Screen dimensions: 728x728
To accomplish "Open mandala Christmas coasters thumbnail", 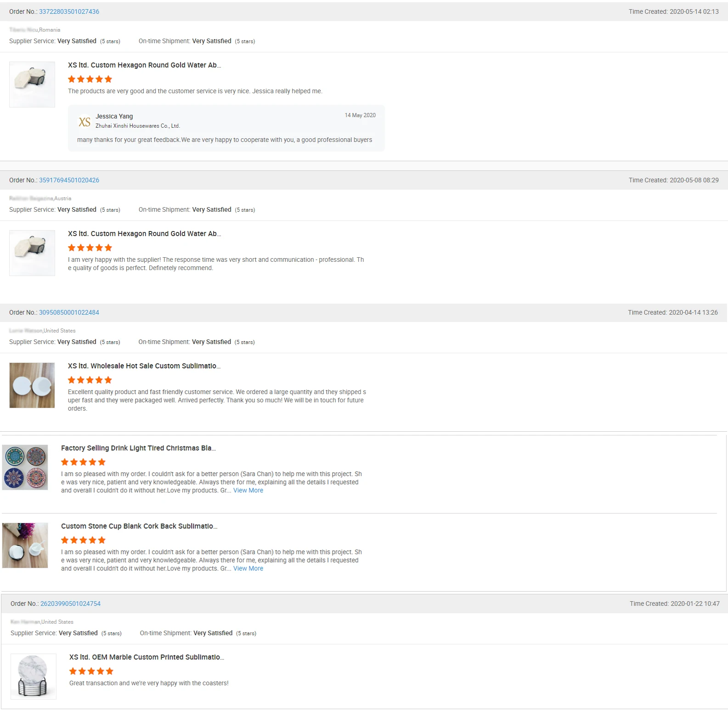I will pyautogui.click(x=25, y=467).
